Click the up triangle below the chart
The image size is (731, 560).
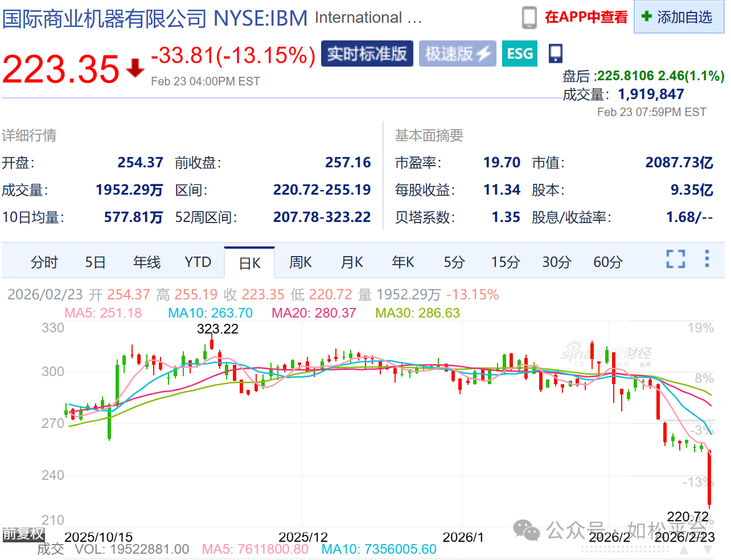coord(685,550)
